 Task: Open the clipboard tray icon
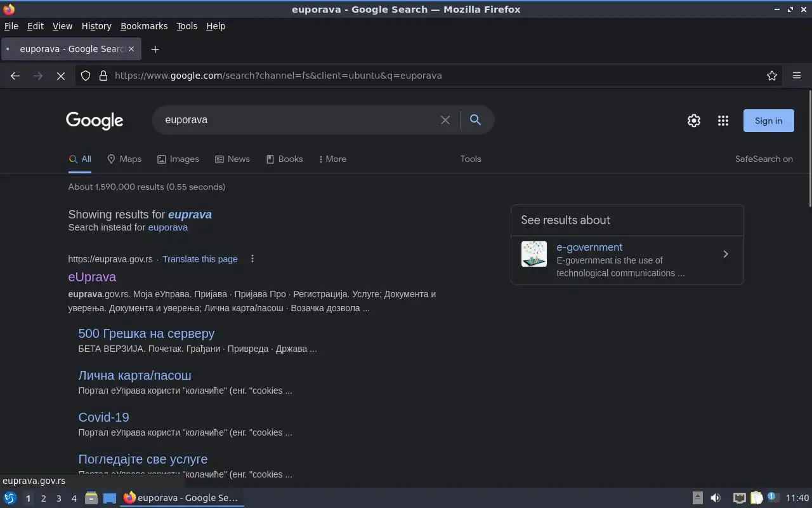757,498
